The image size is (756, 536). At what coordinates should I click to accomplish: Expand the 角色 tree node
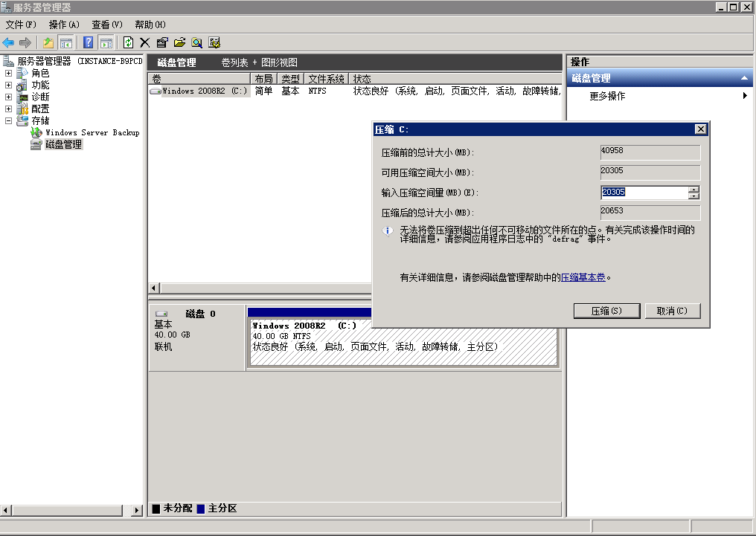coord(8,74)
